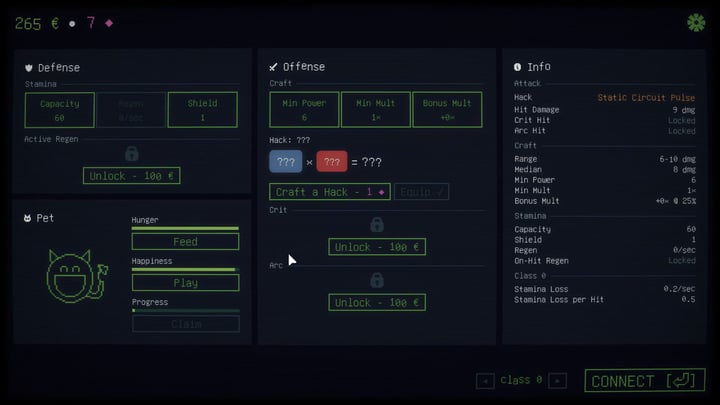Click the smiling pet creature
This screenshot has height=405, width=720.
76,277
